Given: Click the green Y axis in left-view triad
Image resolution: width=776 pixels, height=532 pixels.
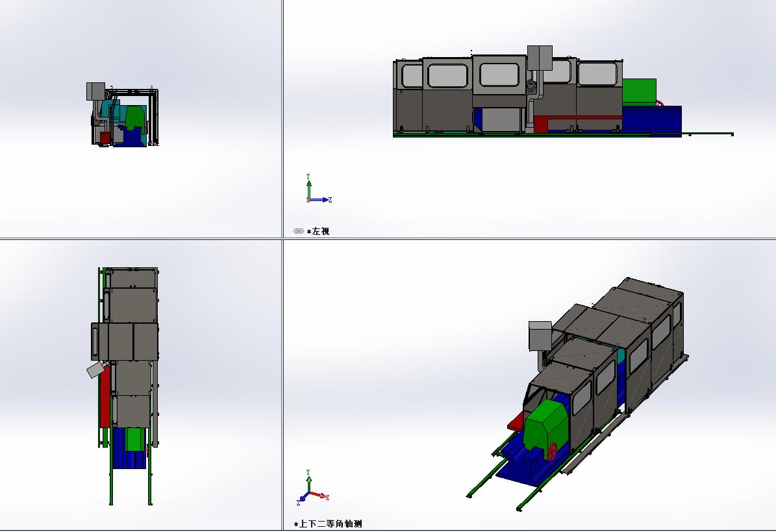Looking at the screenshot, I should click(308, 185).
